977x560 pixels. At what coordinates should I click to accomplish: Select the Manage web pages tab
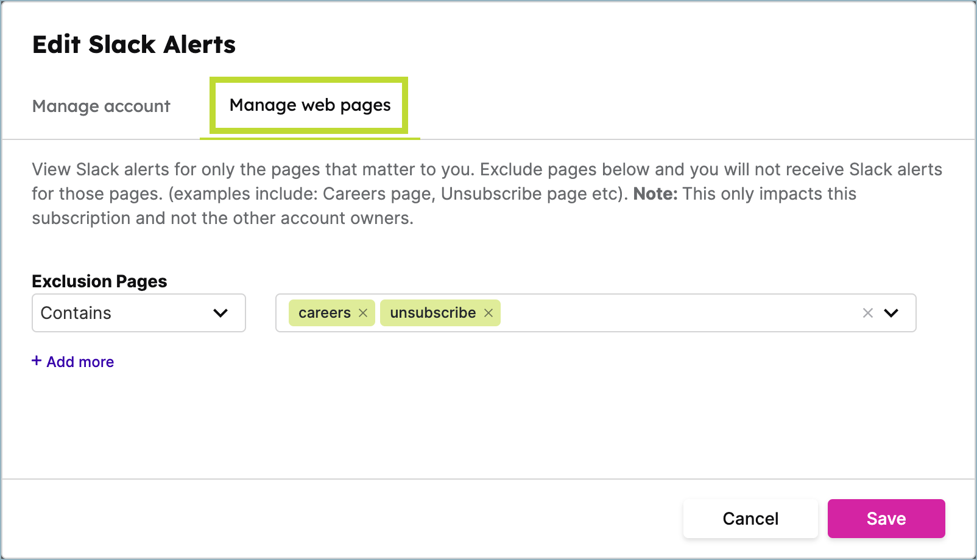(309, 105)
